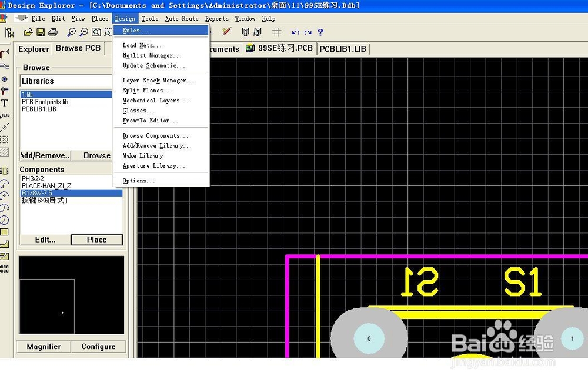
Task: Choose Load Nets... from the Design menu
Action: coord(161,45)
